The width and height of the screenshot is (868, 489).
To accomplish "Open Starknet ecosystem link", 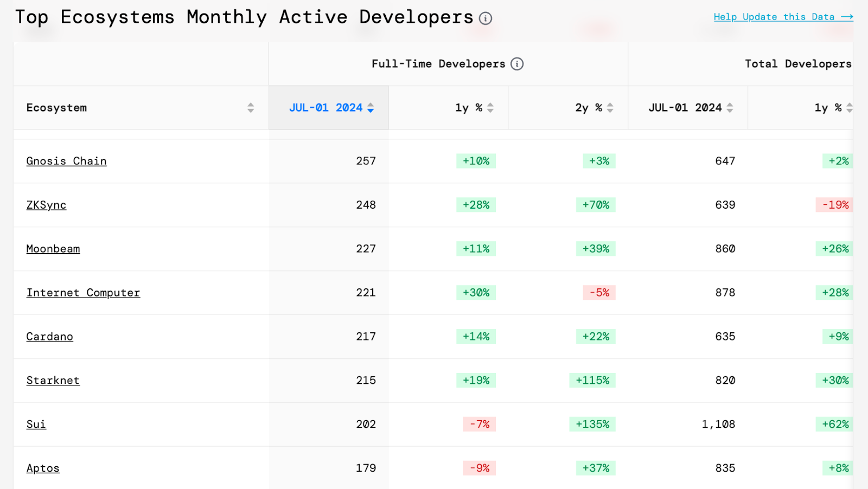I will pos(53,381).
